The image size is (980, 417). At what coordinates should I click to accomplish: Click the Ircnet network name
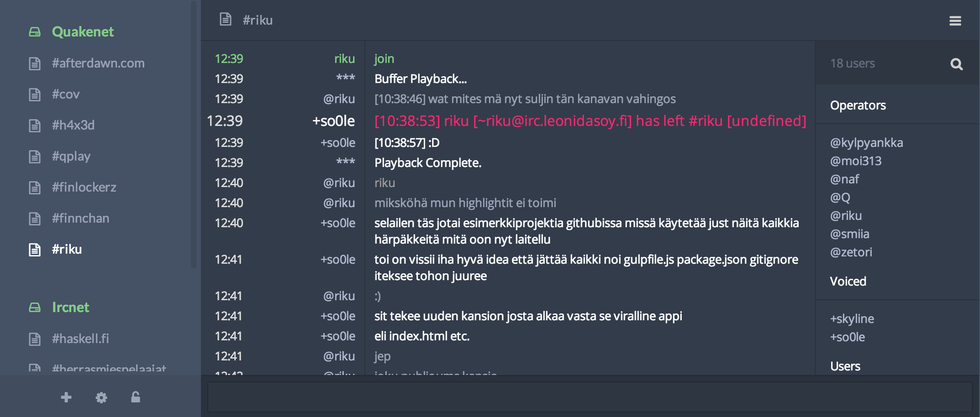(x=70, y=308)
